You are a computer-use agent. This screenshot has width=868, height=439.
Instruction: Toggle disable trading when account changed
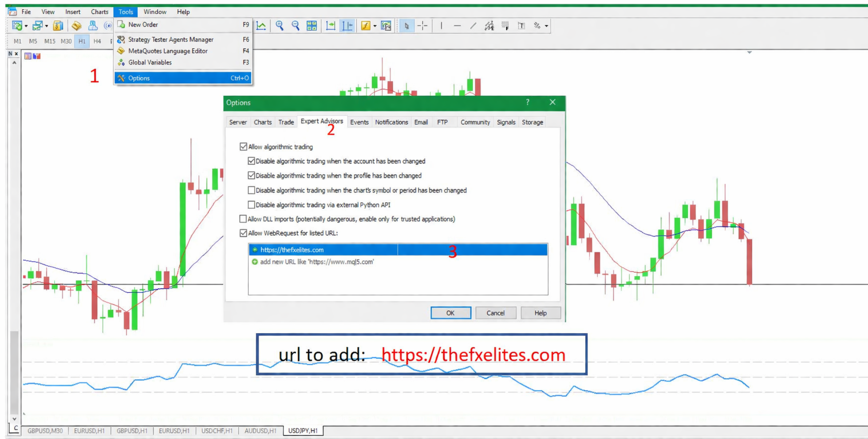[251, 161]
